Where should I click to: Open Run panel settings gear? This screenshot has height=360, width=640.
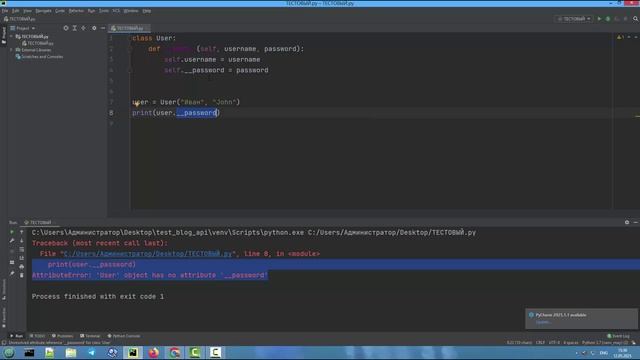pyautogui.click(x=627, y=222)
